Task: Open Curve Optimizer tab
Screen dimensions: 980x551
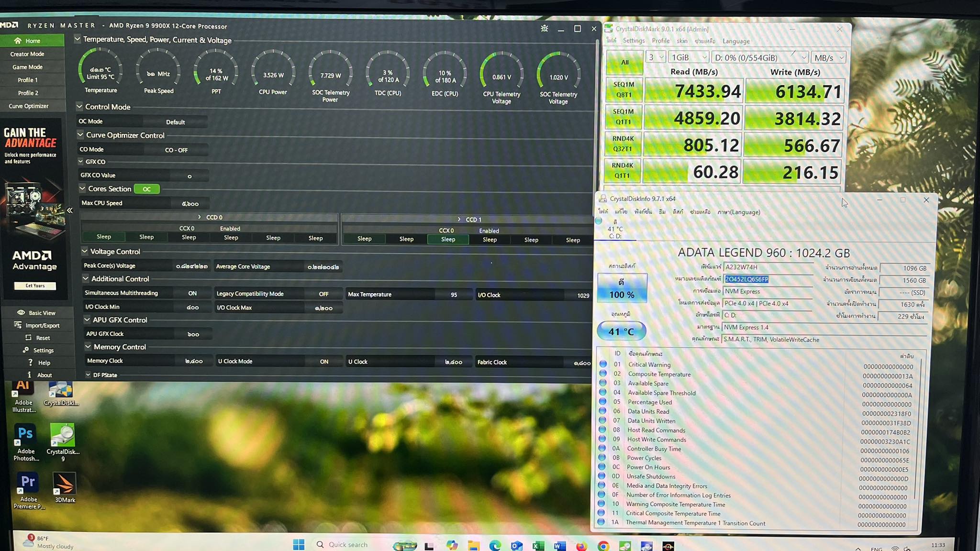Action: 29,106
